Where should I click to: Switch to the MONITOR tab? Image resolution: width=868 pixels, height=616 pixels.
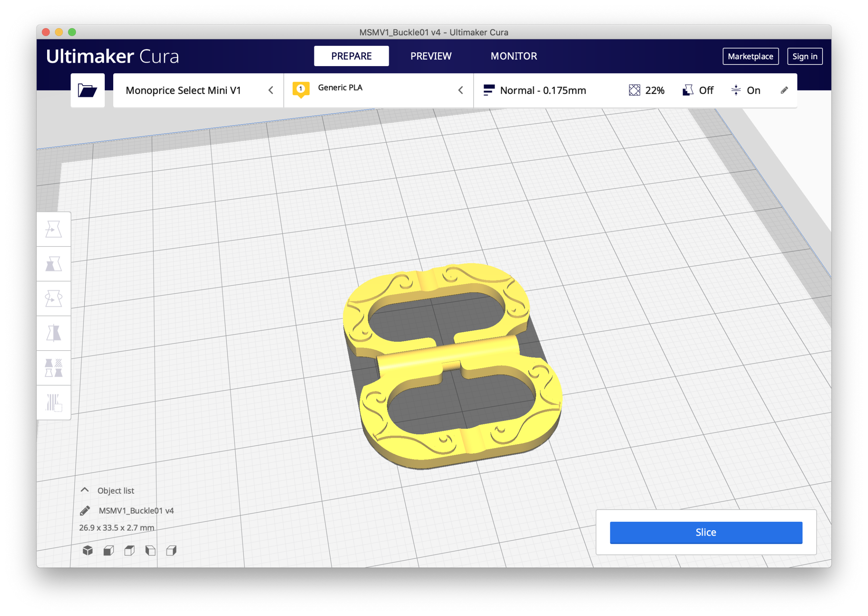[x=514, y=56]
